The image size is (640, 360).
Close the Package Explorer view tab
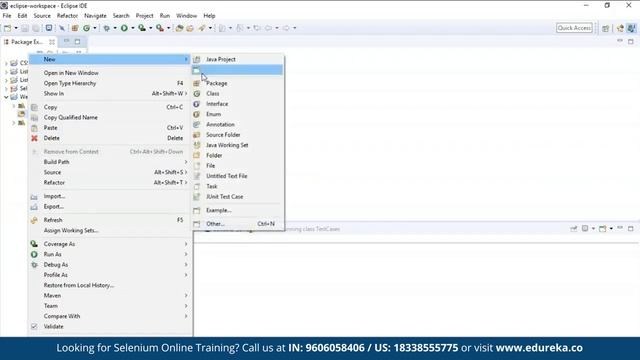52,42
